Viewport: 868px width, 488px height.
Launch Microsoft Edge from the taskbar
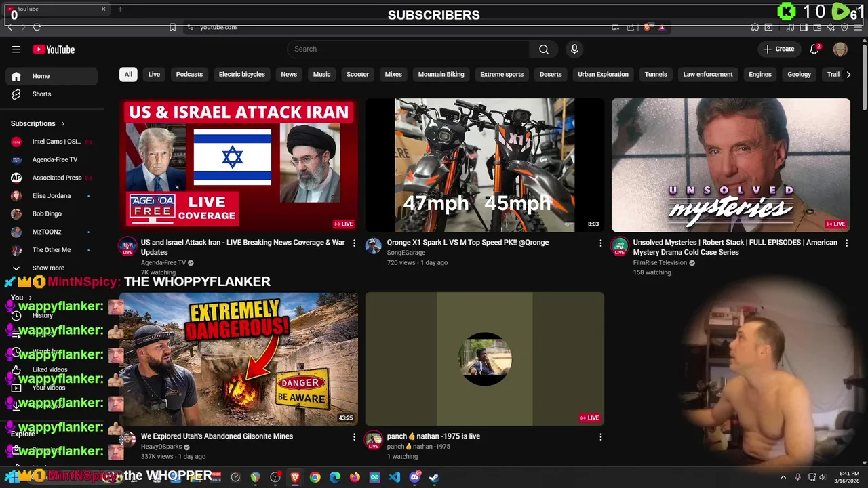click(335, 477)
